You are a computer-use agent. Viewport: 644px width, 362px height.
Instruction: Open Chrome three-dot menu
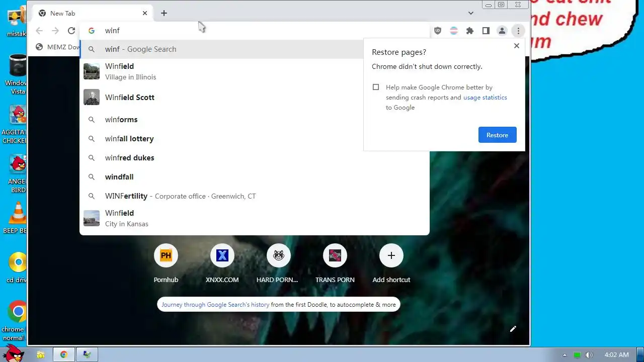tap(518, 31)
